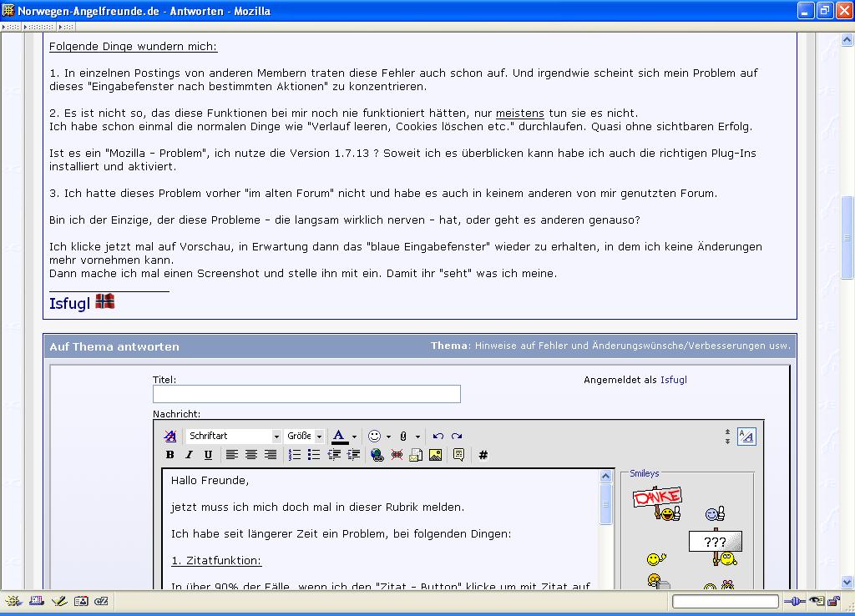Open text color dropdown next to A
Image resolution: width=855 pixels, height=616 pixels.
click(354, 437)
